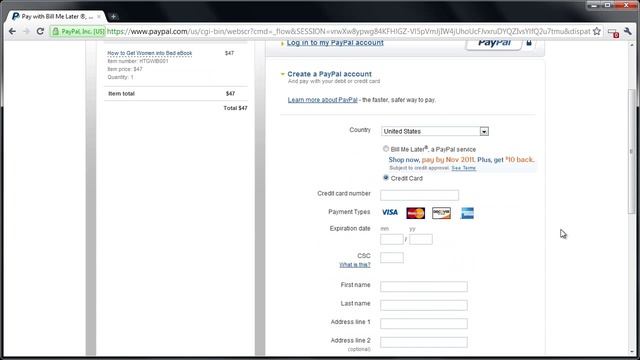640x360 pixels.
Task: Open a new browser tab
Action: click(x=113, y=17)
